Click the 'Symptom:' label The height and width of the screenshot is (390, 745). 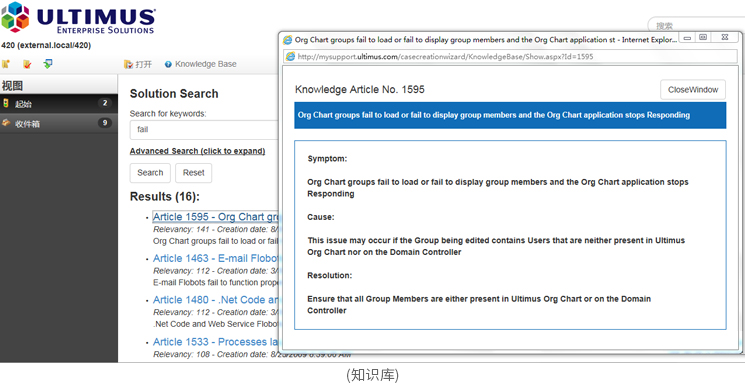coord(327,159)
